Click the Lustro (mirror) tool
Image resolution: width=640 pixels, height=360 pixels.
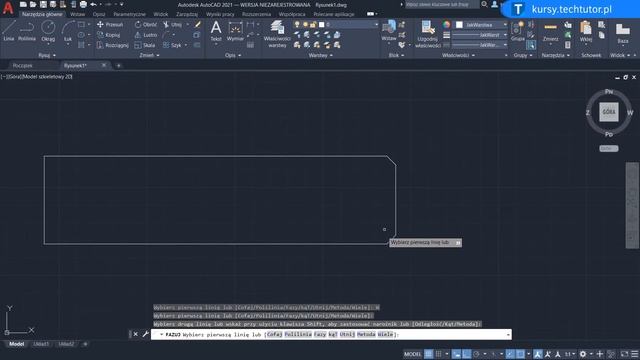point(146,35)
